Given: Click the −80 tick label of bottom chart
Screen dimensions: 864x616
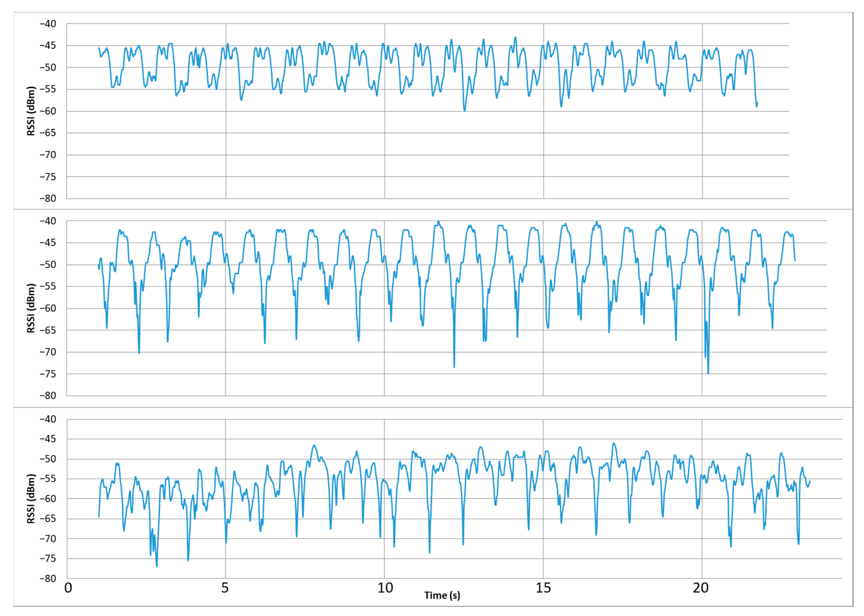Looking at the screenshot, I should pyautogui.click(x=48, y=578).
